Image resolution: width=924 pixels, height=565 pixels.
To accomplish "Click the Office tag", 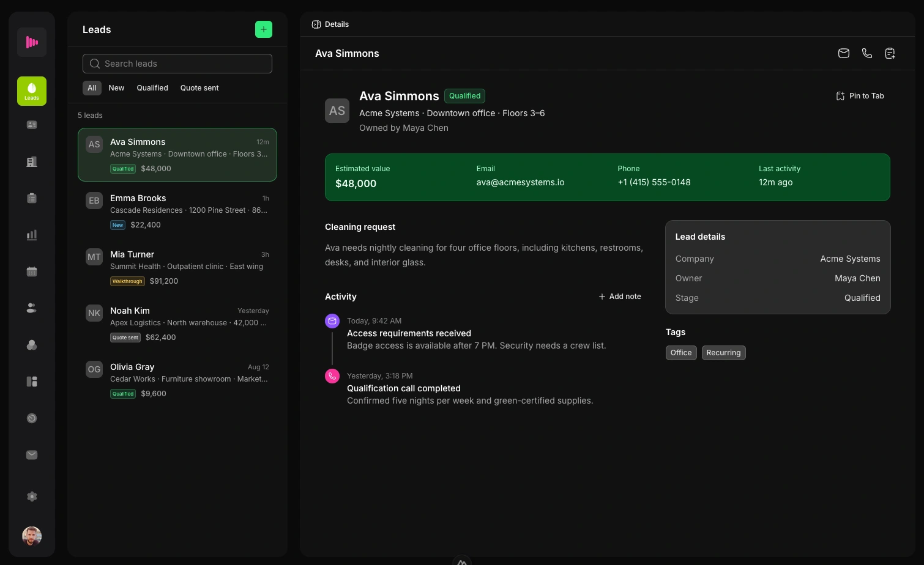I will (x=681, y=353).
